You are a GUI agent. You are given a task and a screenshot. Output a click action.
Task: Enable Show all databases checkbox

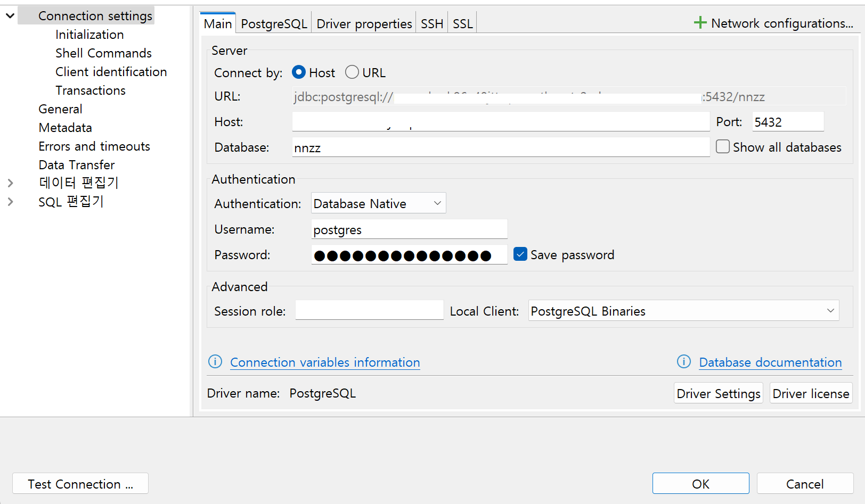tap(723, 147)
